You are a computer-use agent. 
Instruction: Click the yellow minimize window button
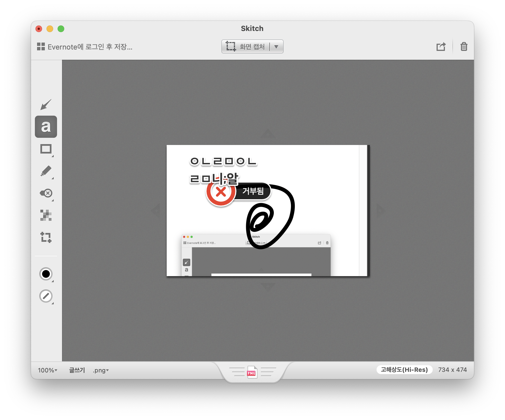coord(50,29)
